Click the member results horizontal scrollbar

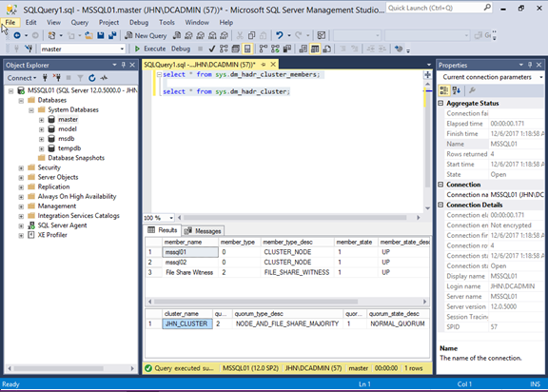(256, 302)
